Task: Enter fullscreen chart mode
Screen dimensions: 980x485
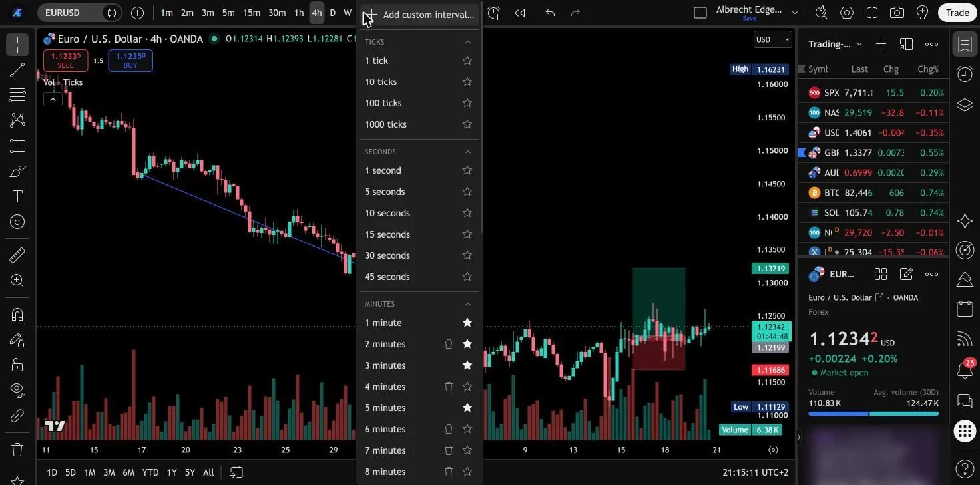Action: (x=872, y=13)
